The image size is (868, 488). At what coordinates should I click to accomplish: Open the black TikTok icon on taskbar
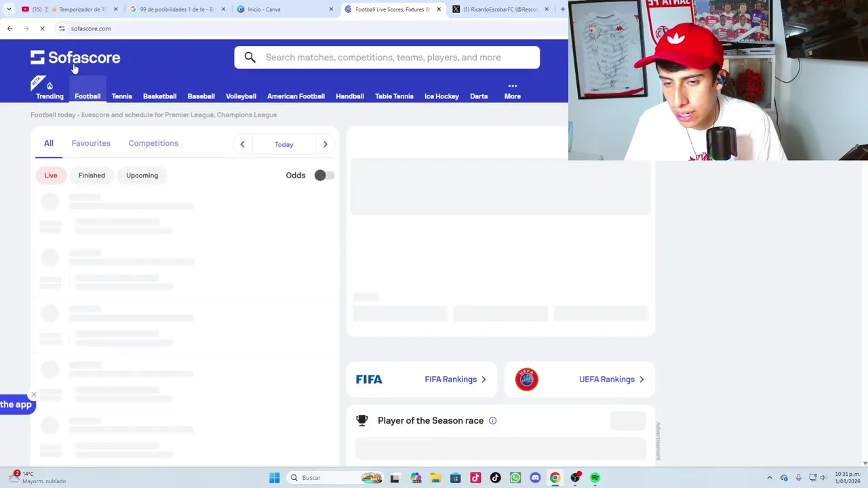[495, 478]
